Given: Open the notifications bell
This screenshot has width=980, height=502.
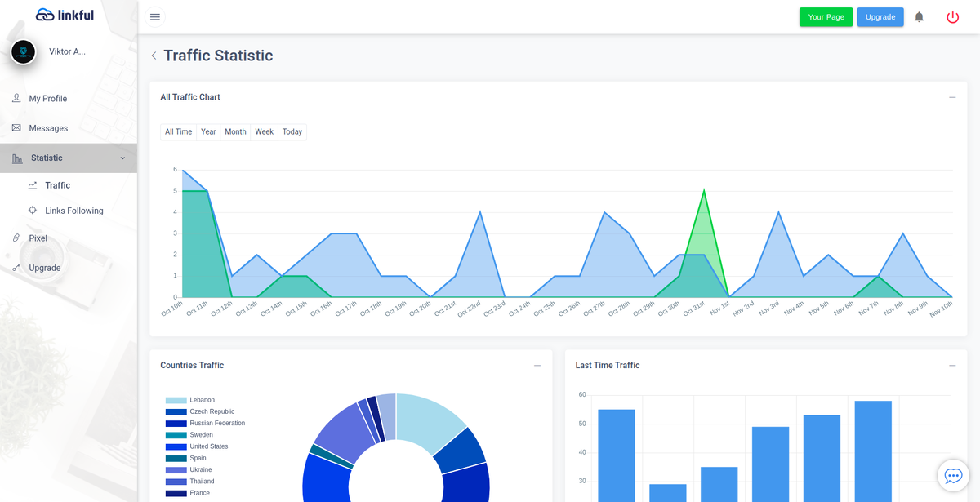Looking at the screenshot, I should [x=919, y=17].
